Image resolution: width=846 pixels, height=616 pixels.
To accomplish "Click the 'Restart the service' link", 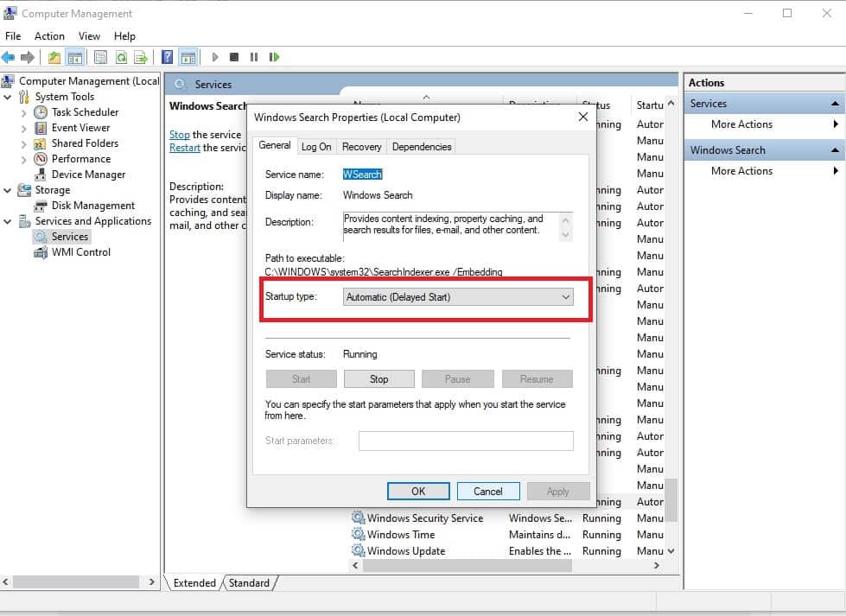I will [x=185, y=148].
